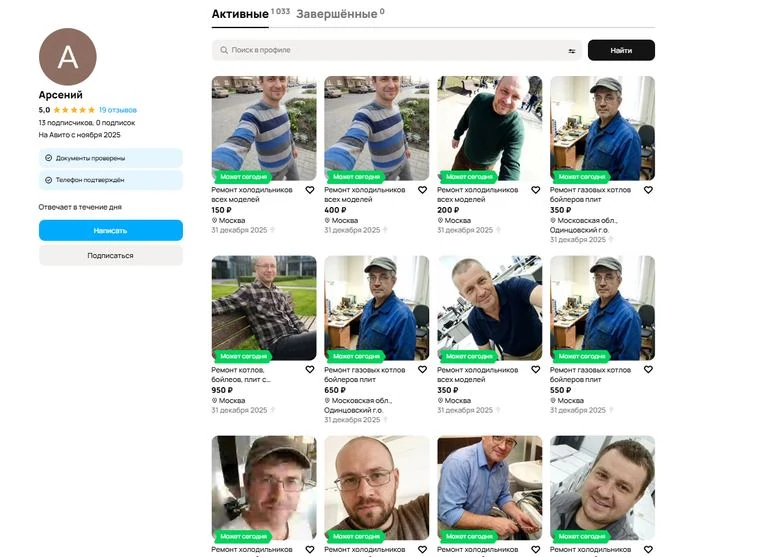Click the heart under the man in cap and glasses

point(310,549)
